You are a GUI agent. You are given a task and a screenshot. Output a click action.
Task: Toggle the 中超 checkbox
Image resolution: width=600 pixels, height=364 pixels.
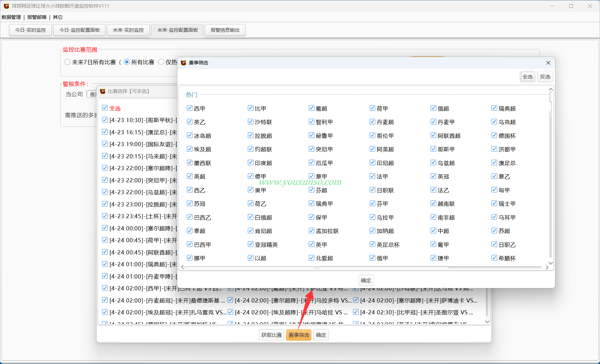(433, 231)
